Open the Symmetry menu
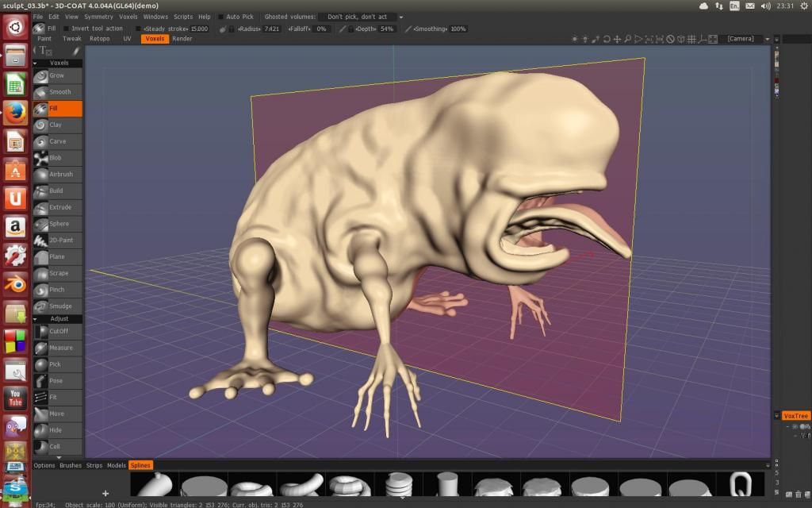Image resolution: width=812 pixels, height=508 pixels. click(x=98, y=17)
